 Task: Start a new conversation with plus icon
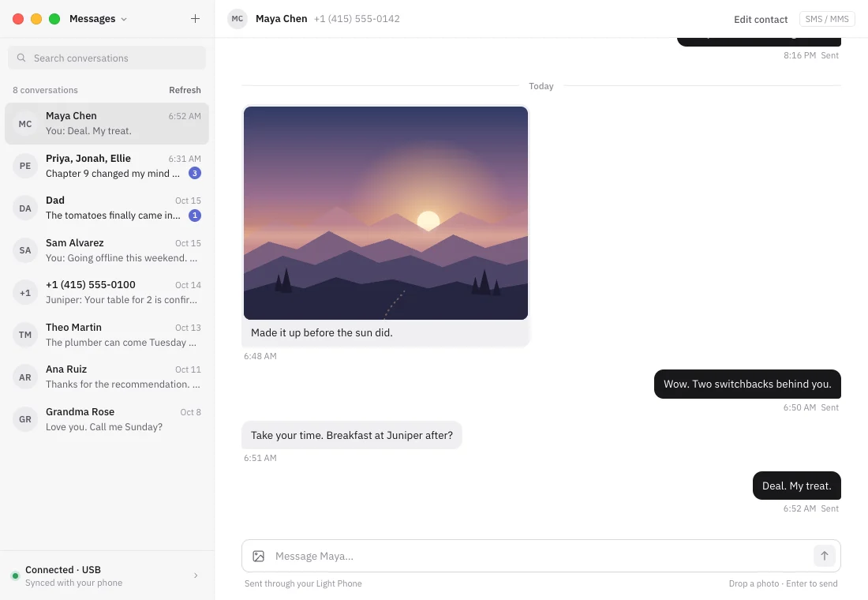[x=195, y=19]
